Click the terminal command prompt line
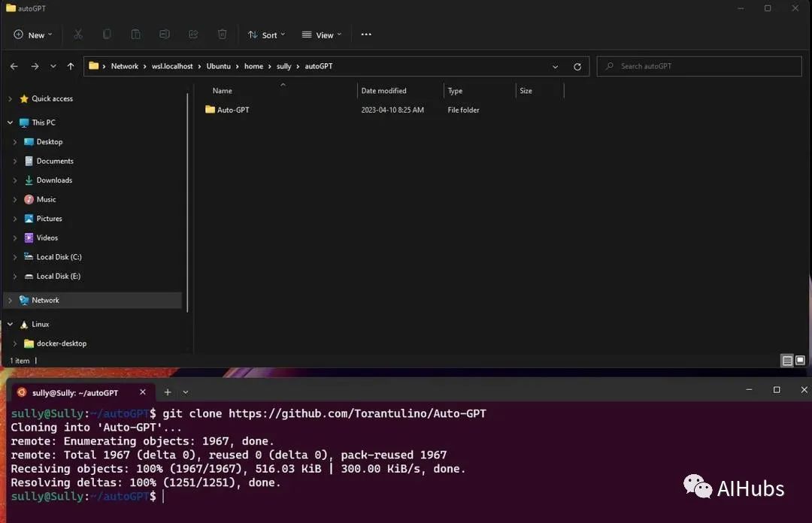Image resolution: width=812 pixels, height=523 pixels. (88, 496)
